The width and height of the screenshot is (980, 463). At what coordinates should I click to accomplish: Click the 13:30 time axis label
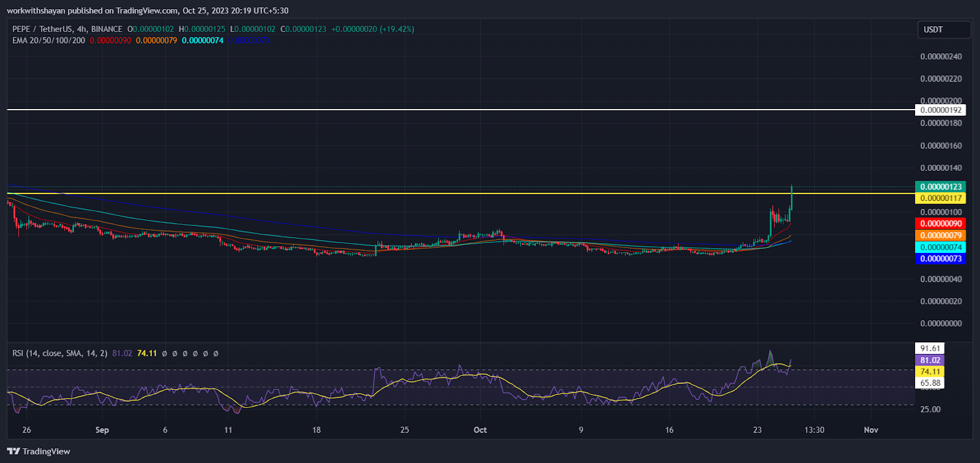point(814,430)
